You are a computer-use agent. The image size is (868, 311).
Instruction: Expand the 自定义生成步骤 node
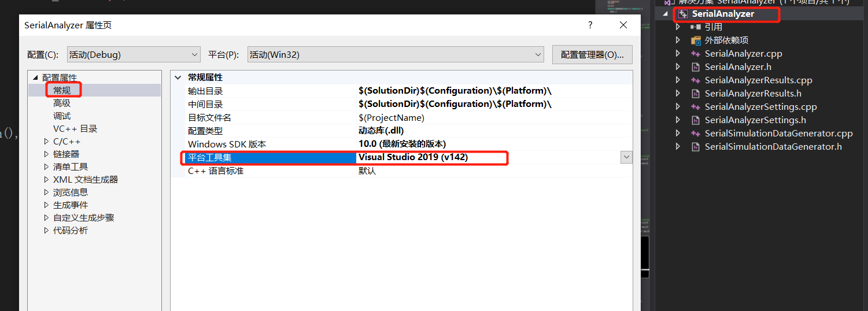[47, 218]
